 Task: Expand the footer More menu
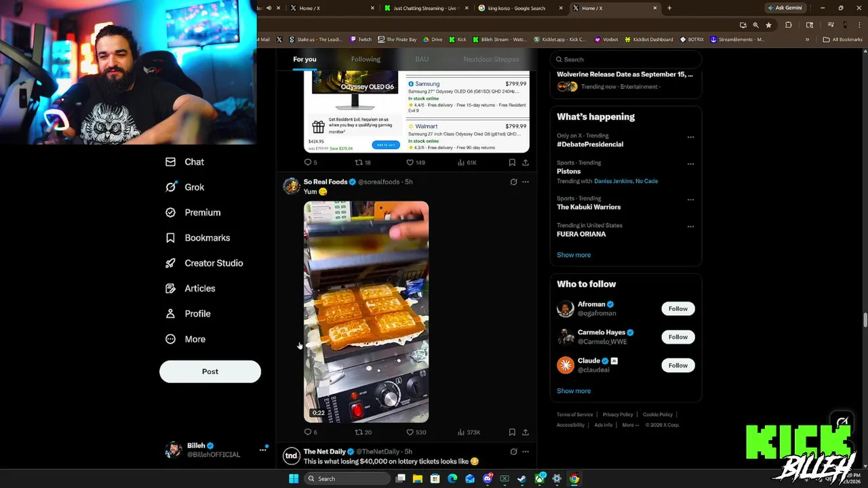coord(630,425)
